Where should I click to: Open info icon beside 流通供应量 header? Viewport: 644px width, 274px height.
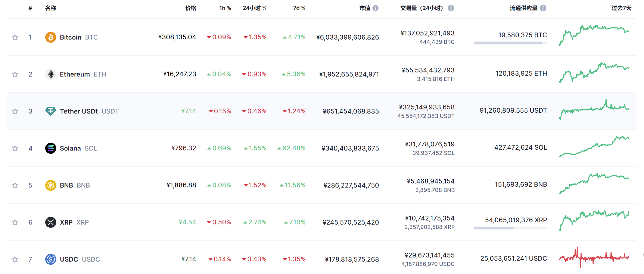tap(543, 8)
